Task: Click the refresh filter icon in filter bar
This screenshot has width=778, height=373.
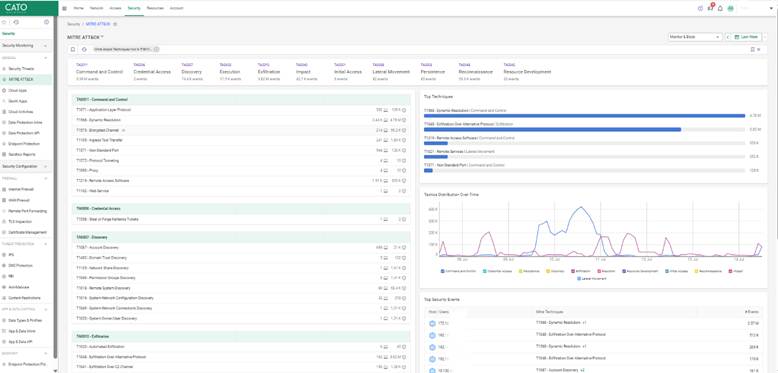Action: (84, 49)
